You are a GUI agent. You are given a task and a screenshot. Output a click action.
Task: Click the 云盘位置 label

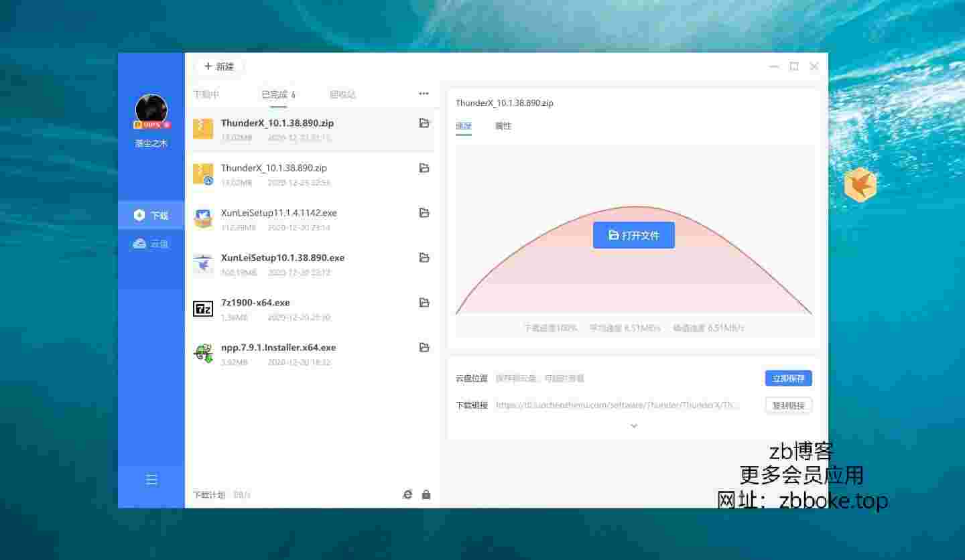[x=472, y=378]
